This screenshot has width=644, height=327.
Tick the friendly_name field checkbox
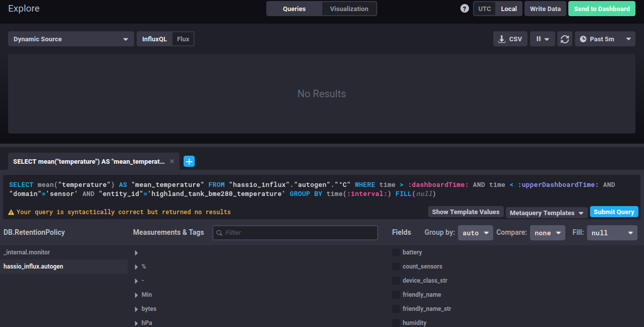coord(396,294)
